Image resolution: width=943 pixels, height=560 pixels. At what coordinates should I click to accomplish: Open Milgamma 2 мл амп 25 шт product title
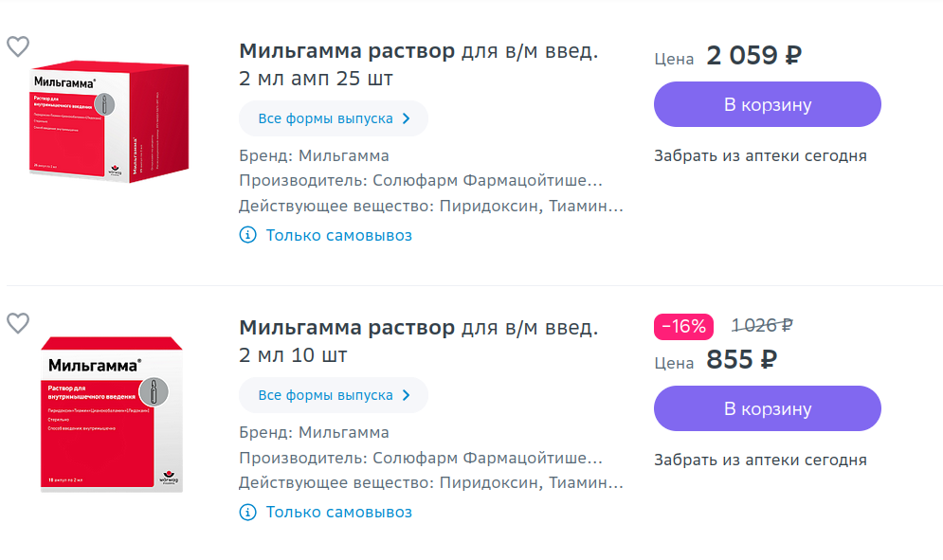click(x=419, y=64)
